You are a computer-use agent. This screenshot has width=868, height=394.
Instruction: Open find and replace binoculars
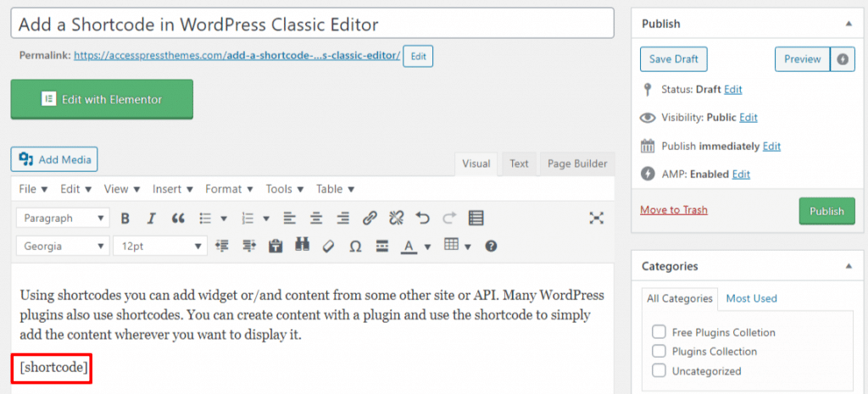pyautogui.click(x=302, y=246)
